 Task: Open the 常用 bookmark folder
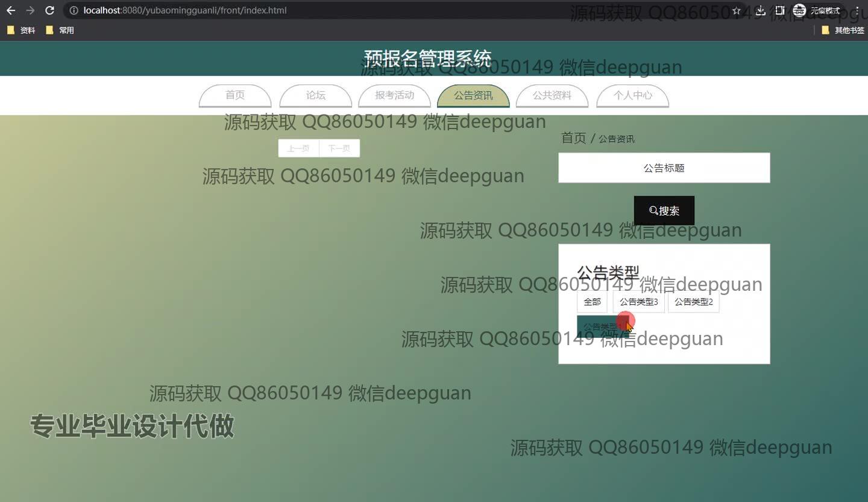60,30
